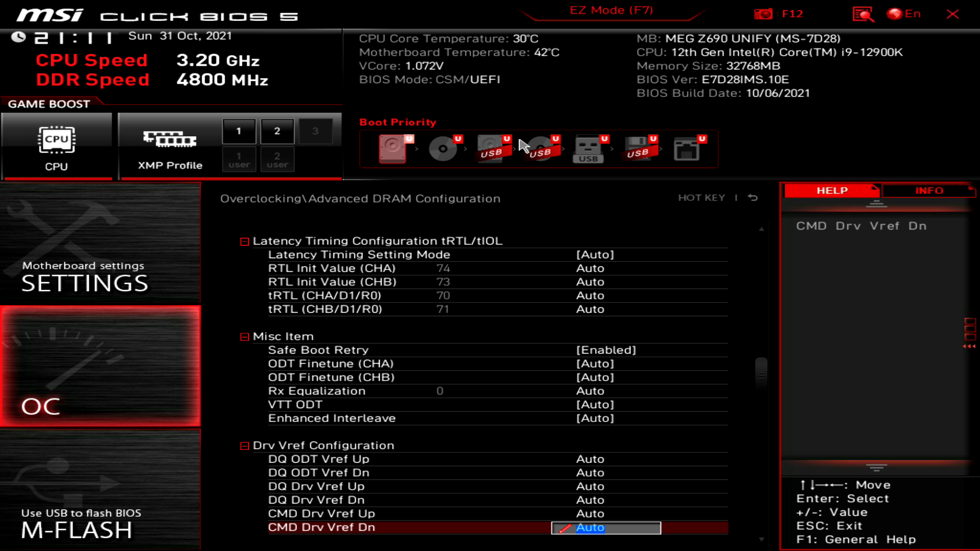Click the screenshot camera icon (F12)
Image resolution: width=980 pixels, height=551 pixels.
pos(764,14)
